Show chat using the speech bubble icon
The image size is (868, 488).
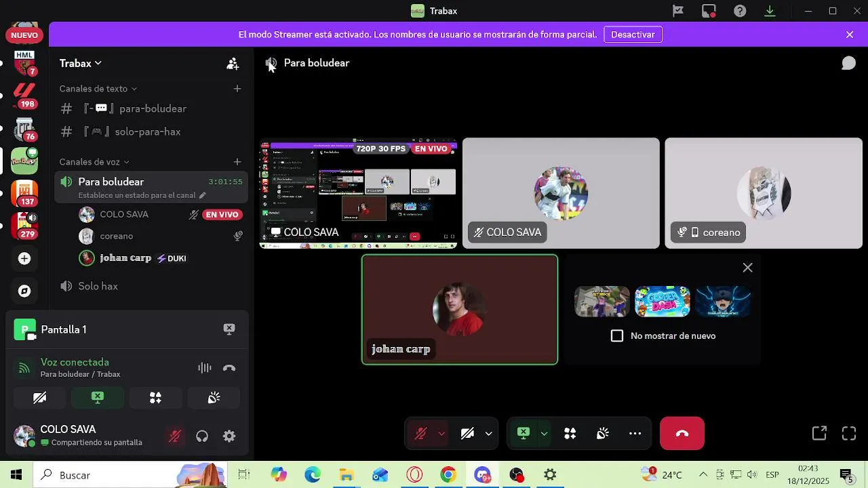(x=848, y=63)
